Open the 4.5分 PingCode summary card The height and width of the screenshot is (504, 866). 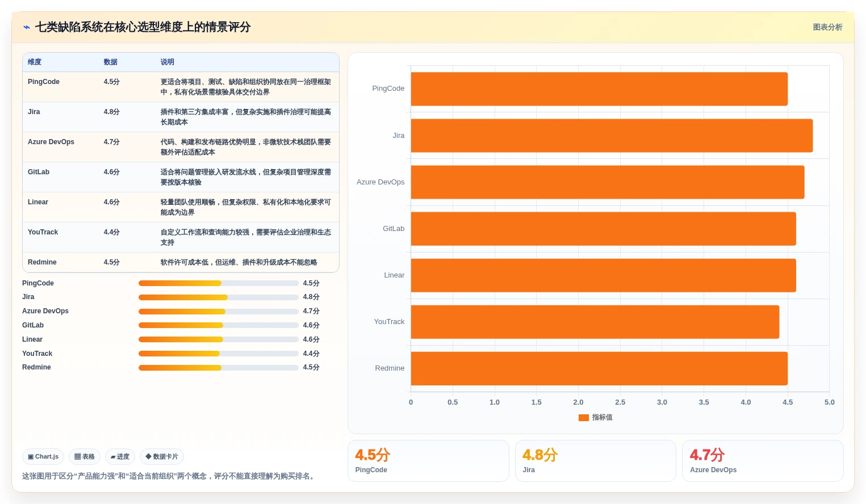pyautogui.click(x=428, y=461)
